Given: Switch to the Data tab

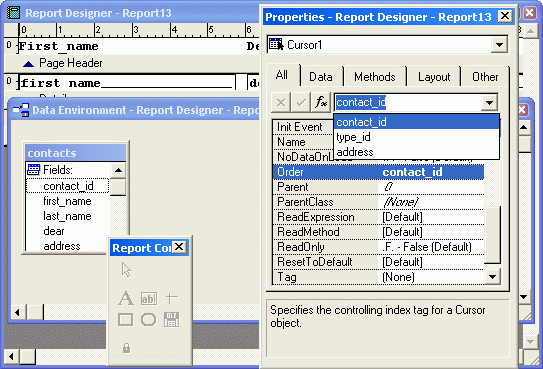Looking at the screenshot, I should [x=321, y=76].
